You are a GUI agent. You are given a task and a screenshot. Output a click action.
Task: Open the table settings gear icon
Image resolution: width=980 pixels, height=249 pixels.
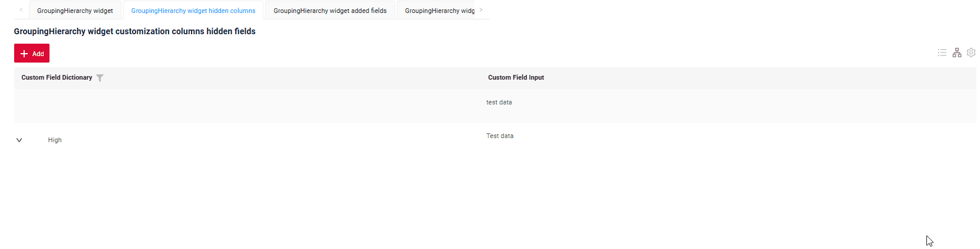click(971, 53)
